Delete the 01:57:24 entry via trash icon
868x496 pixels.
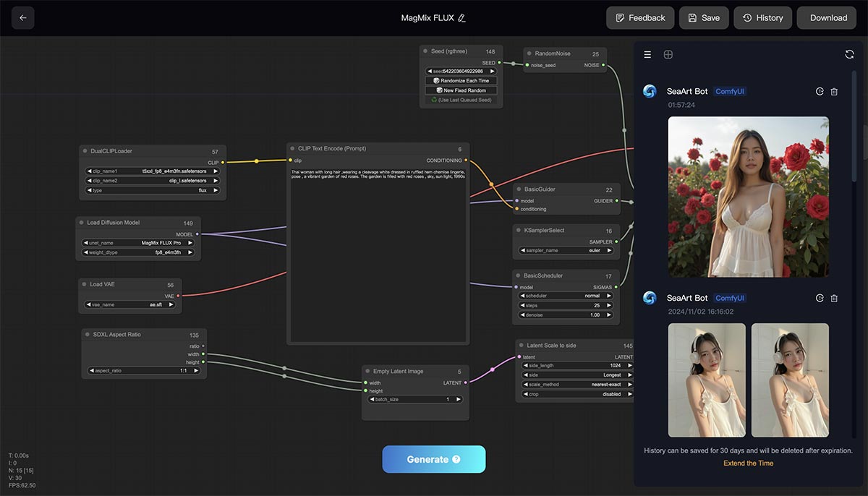(x=835, y=91)
